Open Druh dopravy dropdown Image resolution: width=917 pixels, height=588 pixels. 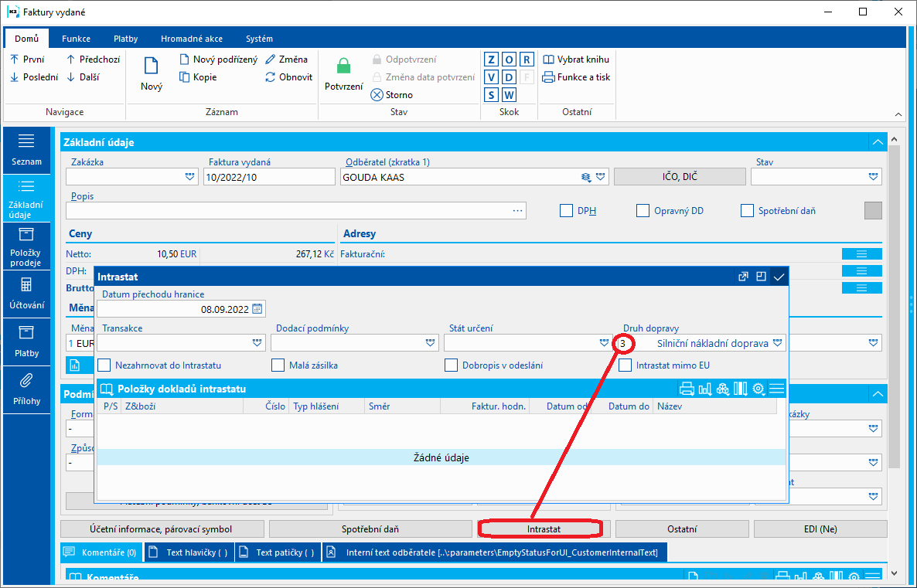pyautogui.click(x=777, y=343)
